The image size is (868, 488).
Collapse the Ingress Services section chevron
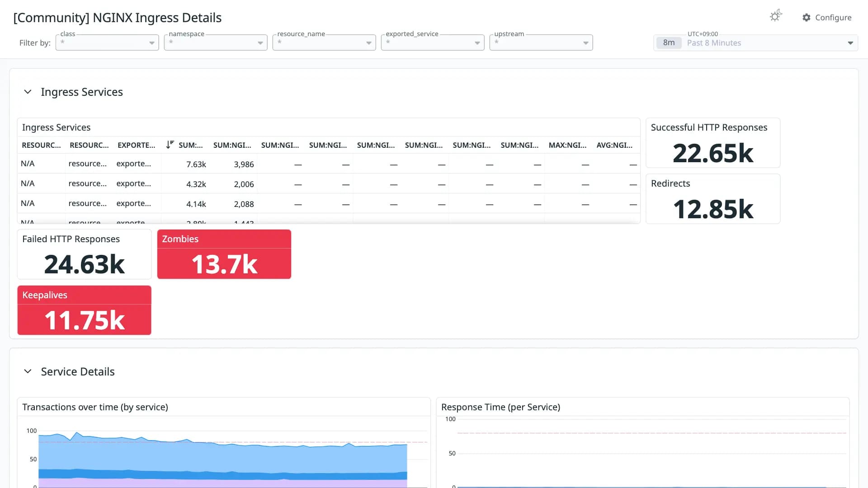pos(28,92)
